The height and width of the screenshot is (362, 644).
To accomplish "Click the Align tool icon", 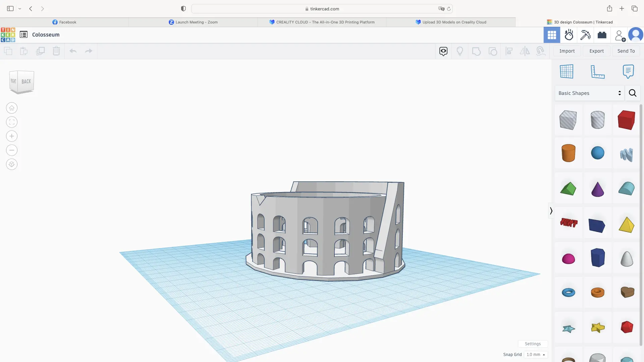I will pyautogui.click(x=509, y=51).
